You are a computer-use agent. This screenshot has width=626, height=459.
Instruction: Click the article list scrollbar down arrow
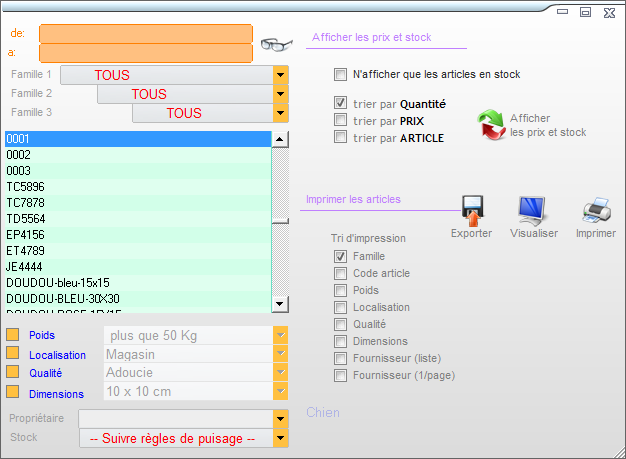280,304
